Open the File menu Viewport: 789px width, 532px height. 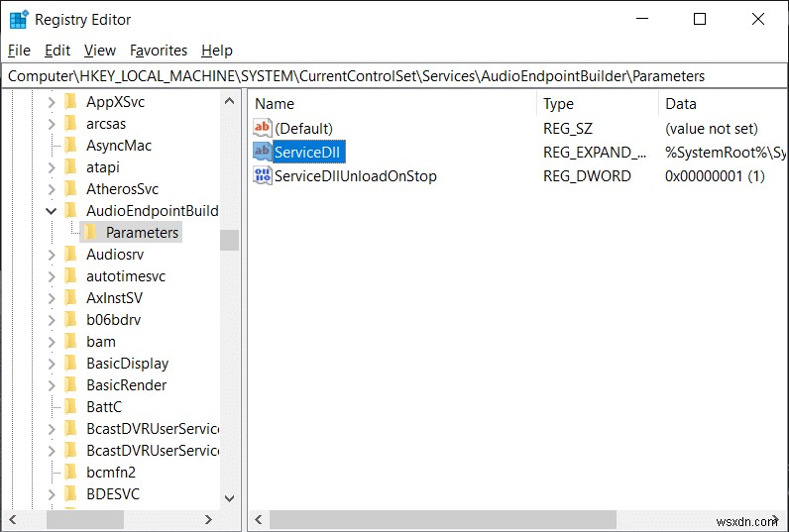point(19,51)
